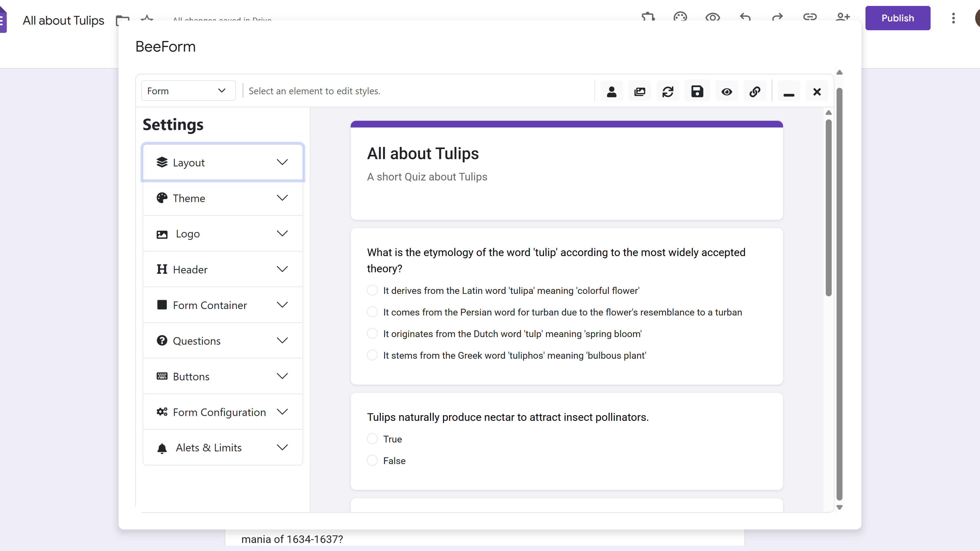Open the Google Forms three-dot overflow menu

953,18
